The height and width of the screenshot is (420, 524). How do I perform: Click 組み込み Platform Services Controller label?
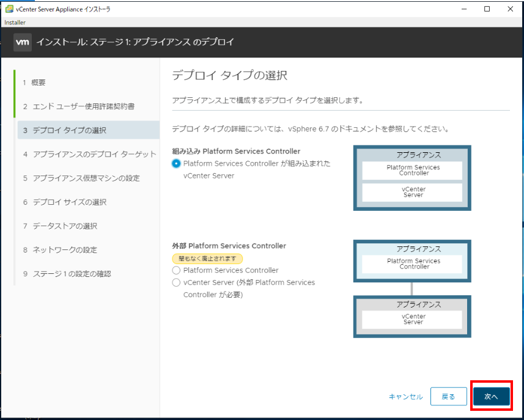(236, 152)
